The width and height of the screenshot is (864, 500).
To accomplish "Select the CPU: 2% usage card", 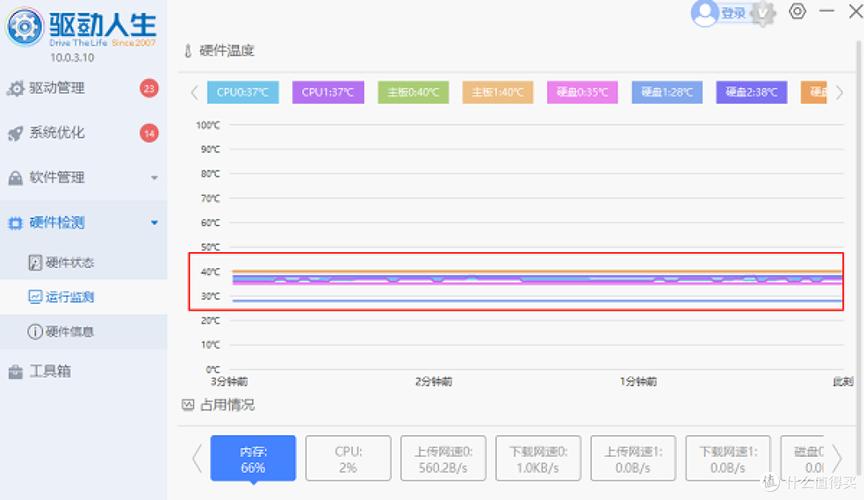I will [x=348, y=459].
